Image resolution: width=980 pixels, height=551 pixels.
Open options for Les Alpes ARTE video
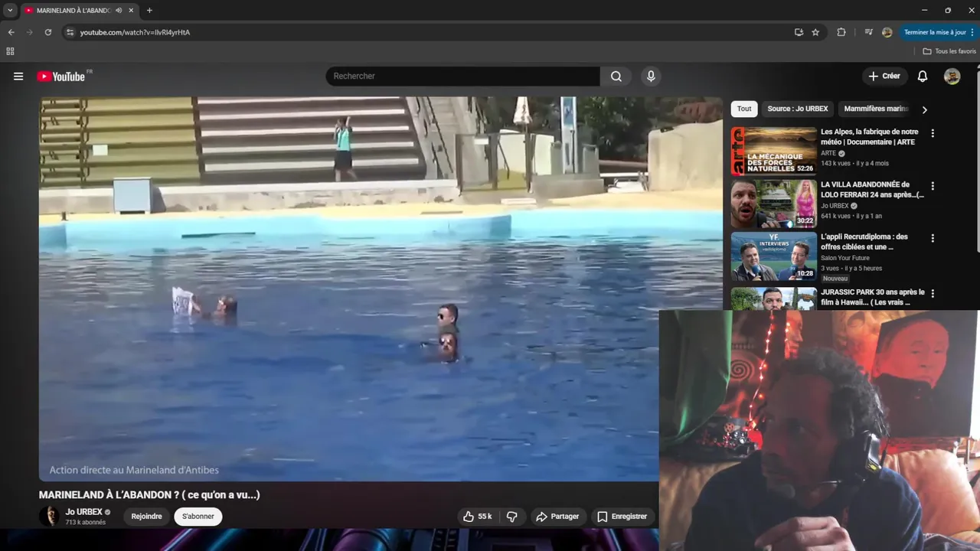(x=933, y=133)
